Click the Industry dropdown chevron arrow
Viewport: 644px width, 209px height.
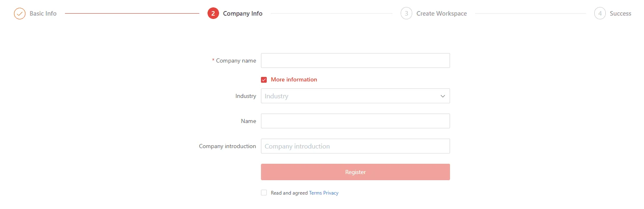(x=443, y=96)
